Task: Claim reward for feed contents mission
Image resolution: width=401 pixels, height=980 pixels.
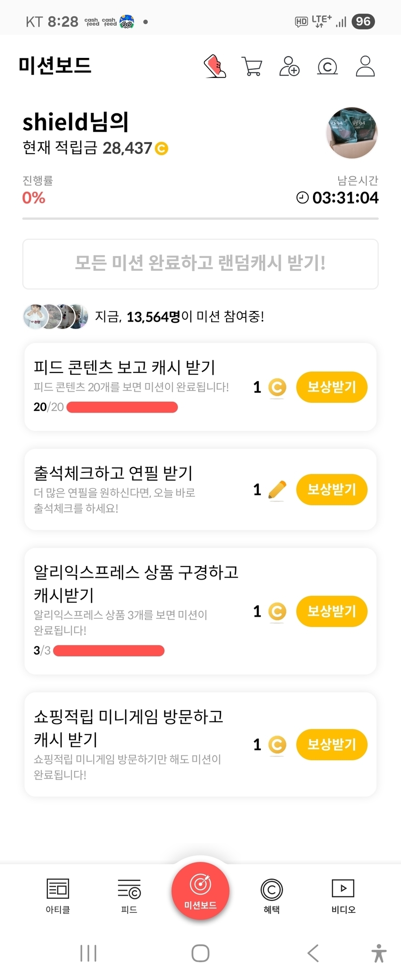Action: click(x=331, y=387)
